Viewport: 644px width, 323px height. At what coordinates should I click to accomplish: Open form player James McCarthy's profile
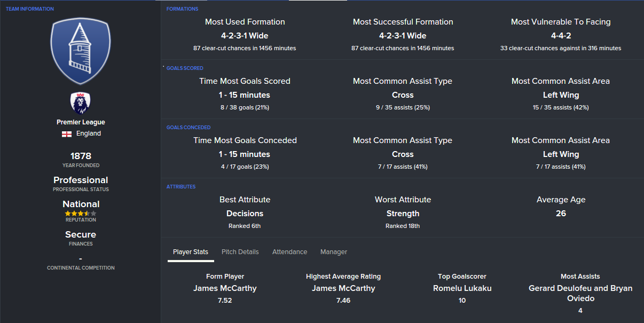point(225,288)
